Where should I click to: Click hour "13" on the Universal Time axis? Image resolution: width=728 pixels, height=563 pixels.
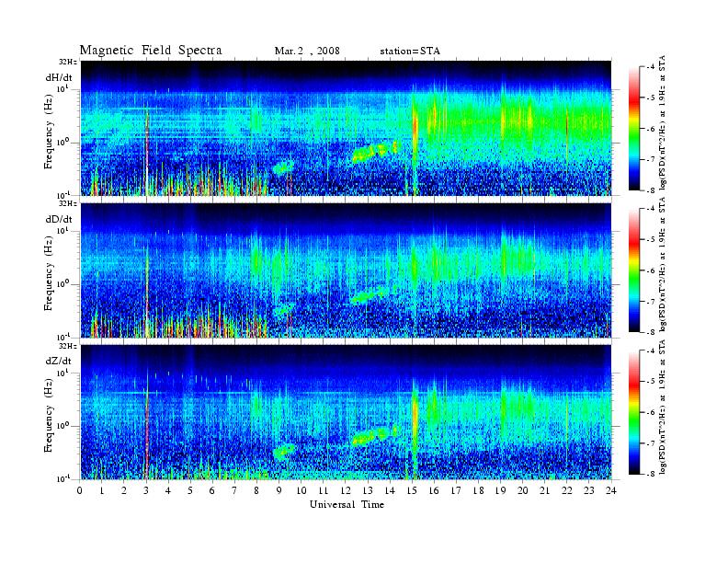point(368,490)
